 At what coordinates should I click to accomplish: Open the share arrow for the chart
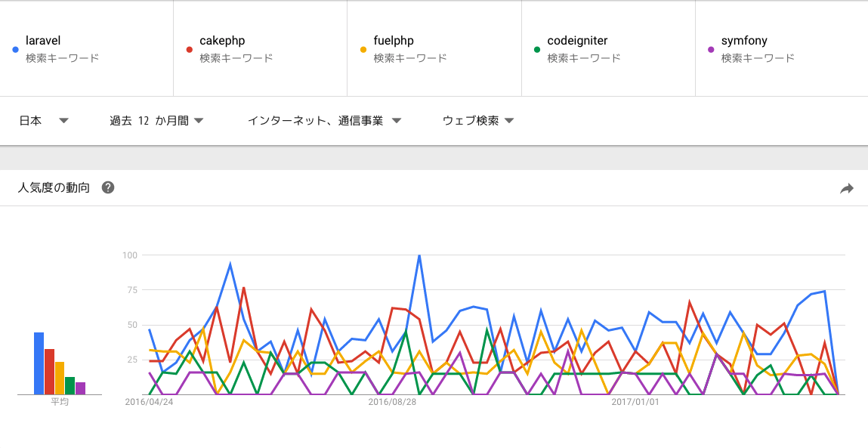point(846,189)
